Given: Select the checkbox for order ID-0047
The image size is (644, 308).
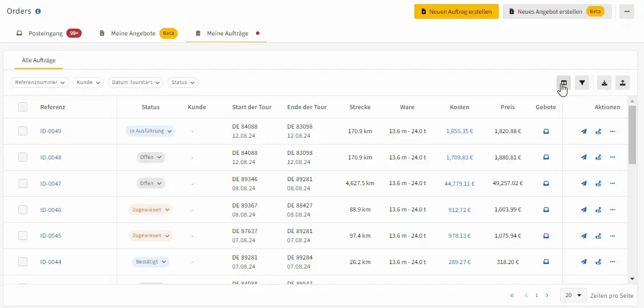Looking at the screenshot, I should (23, 183).
